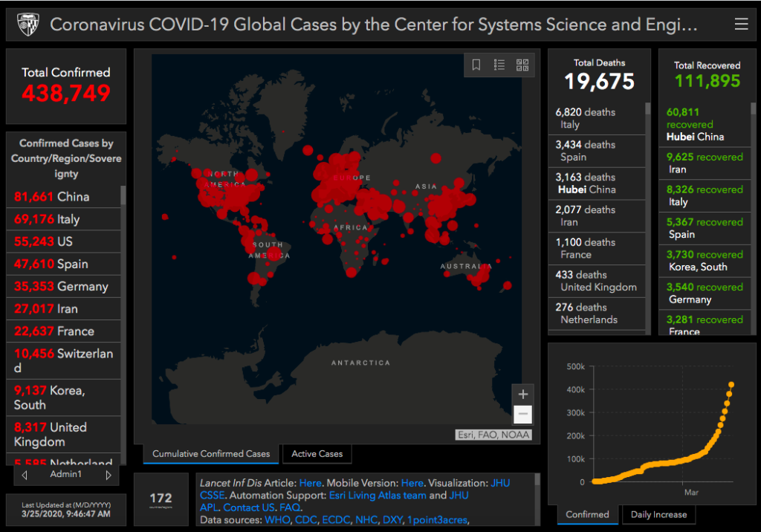Show the map legend list
Image resolution: width=761 pixels, height=532 pixels.
click(x=499, y=65)
